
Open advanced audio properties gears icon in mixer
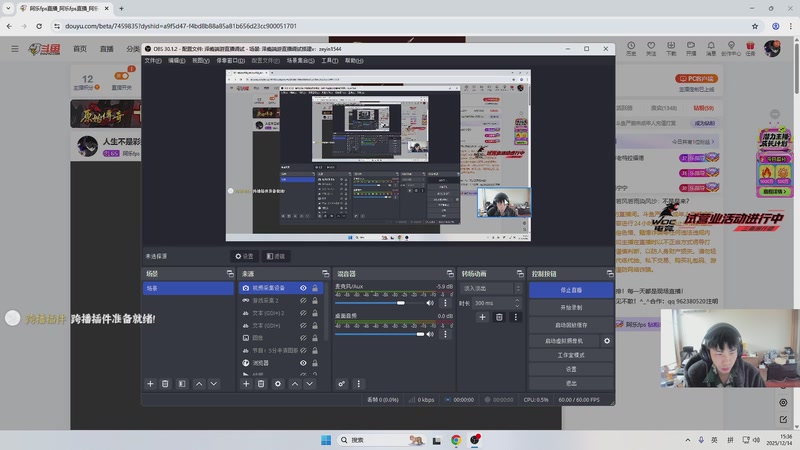tap(341, 384)
